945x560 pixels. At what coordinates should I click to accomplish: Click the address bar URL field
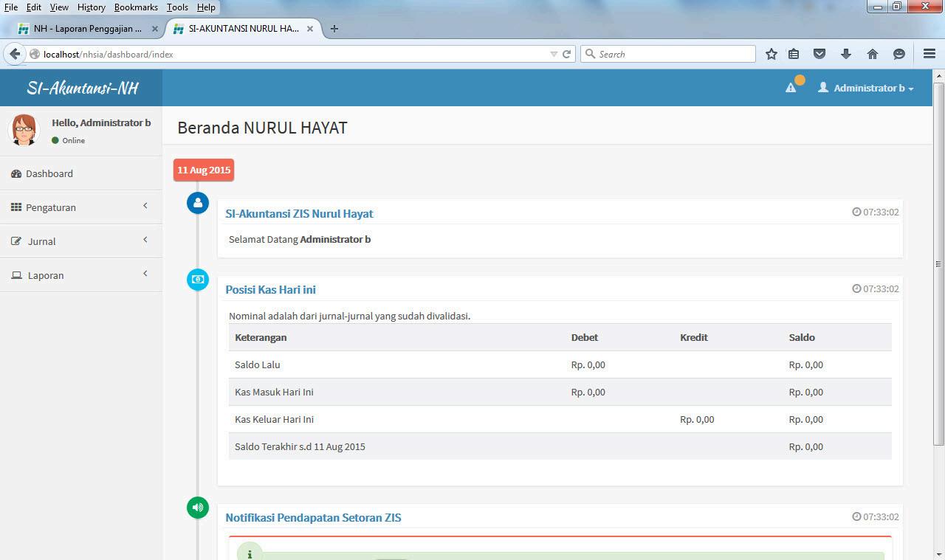pyautogui.click(x=295, y=54)
